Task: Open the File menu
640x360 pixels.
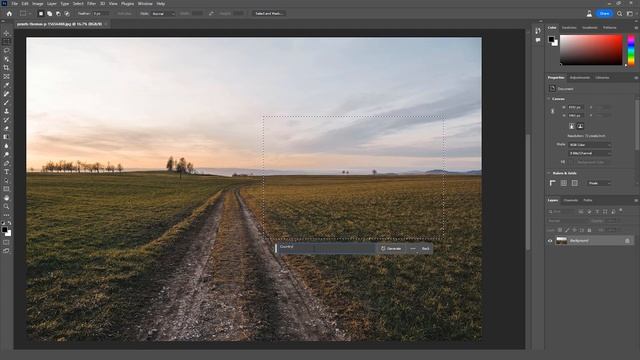Action: [x=14, y=4]
